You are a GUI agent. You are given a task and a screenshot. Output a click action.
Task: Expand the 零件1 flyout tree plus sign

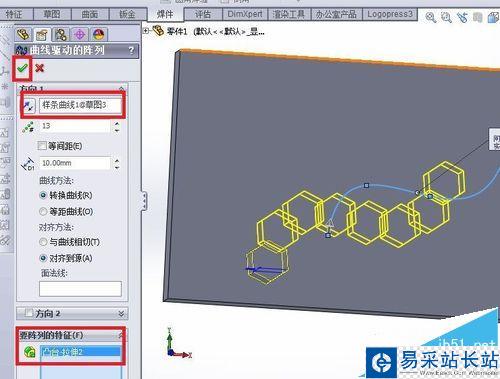146,31
